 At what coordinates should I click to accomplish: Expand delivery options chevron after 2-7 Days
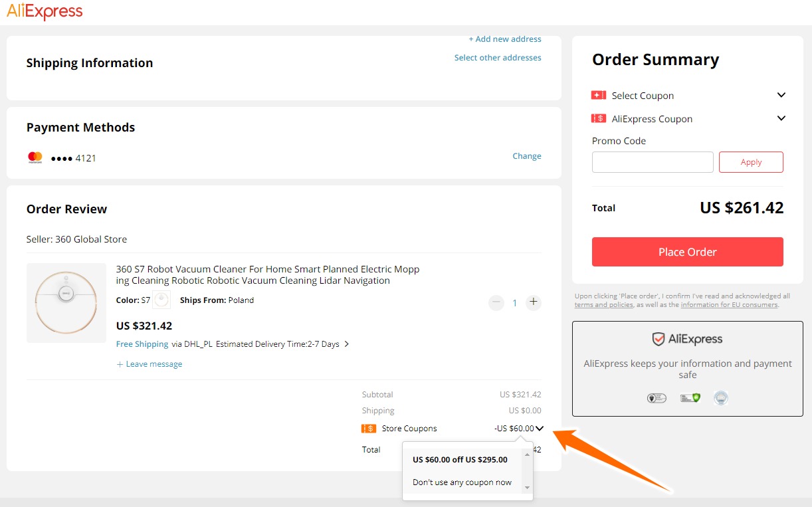pos(347,344)
